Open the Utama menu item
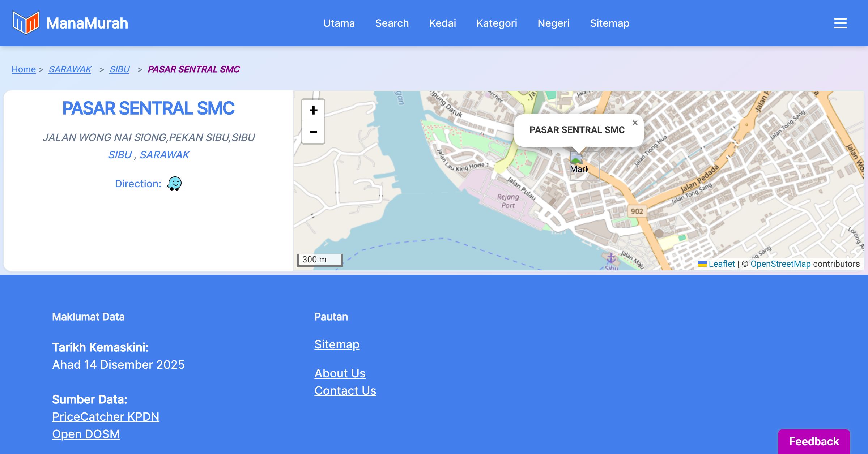The width and height of the screenshot is (868, 454). (x=339, y=23)
